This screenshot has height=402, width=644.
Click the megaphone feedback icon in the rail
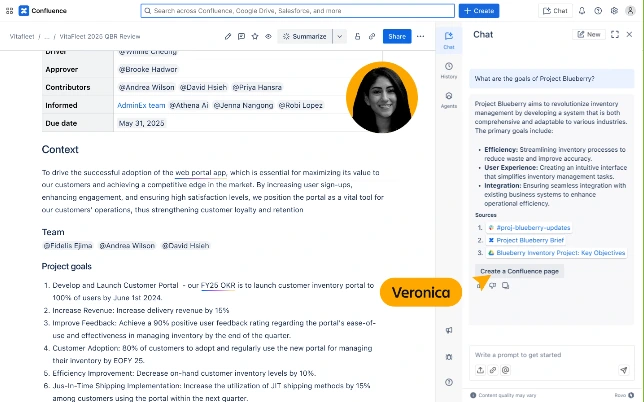click(x=449, y=330)
